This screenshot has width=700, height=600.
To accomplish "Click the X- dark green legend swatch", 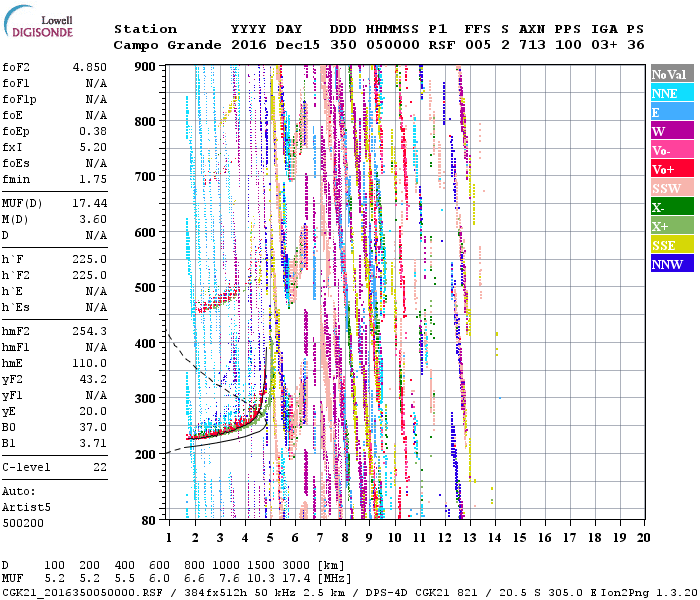I will (672, 207).
